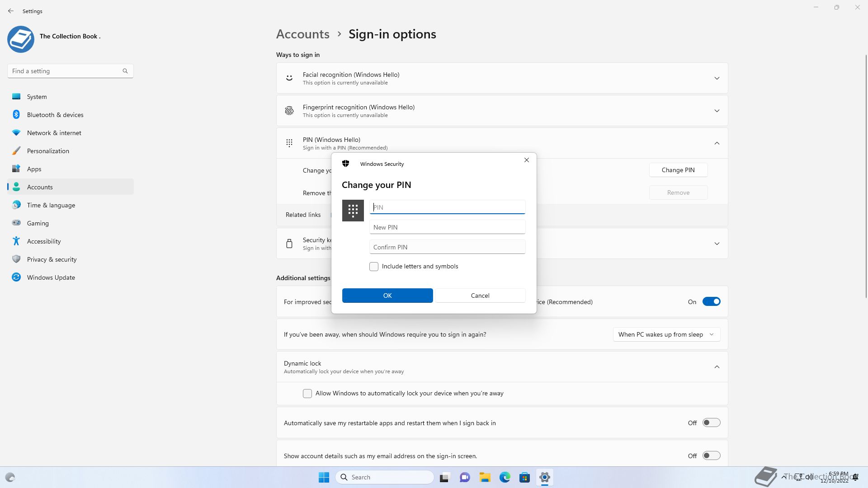Click the Change PIN button

coord(678,170)
